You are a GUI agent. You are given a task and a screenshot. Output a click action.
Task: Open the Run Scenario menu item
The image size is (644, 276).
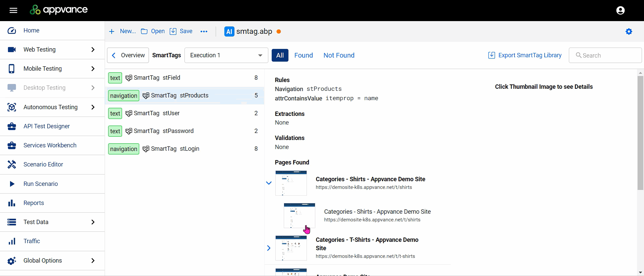pyautogui.click(x=52, y=184)
